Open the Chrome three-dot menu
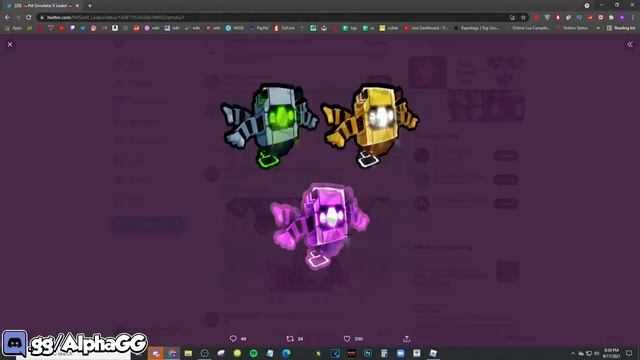640x360 pixels. [x=633, y=18]
